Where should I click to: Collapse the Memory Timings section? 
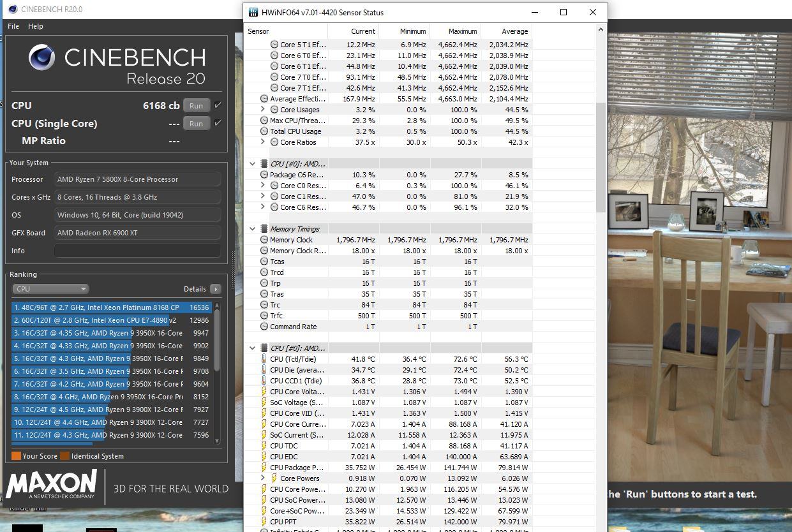pyautogui.click(x=252, y=229)
